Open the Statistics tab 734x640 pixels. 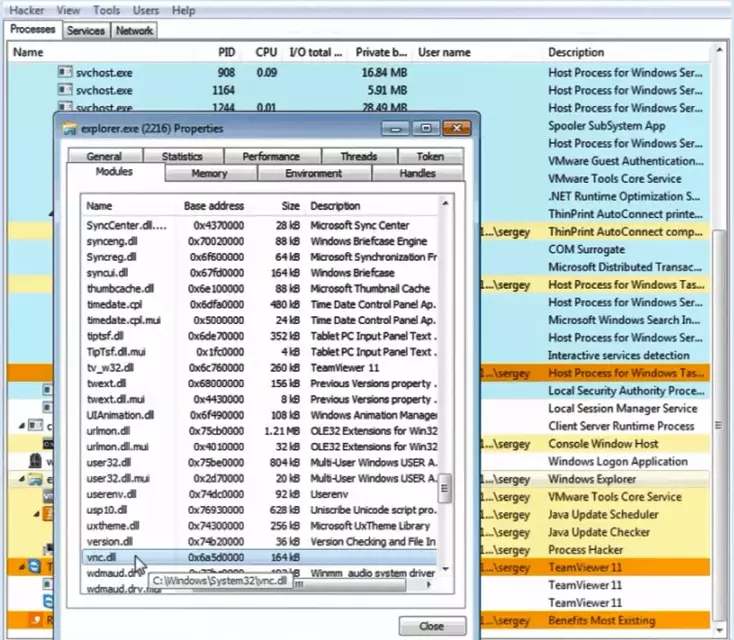click(182, 156)
